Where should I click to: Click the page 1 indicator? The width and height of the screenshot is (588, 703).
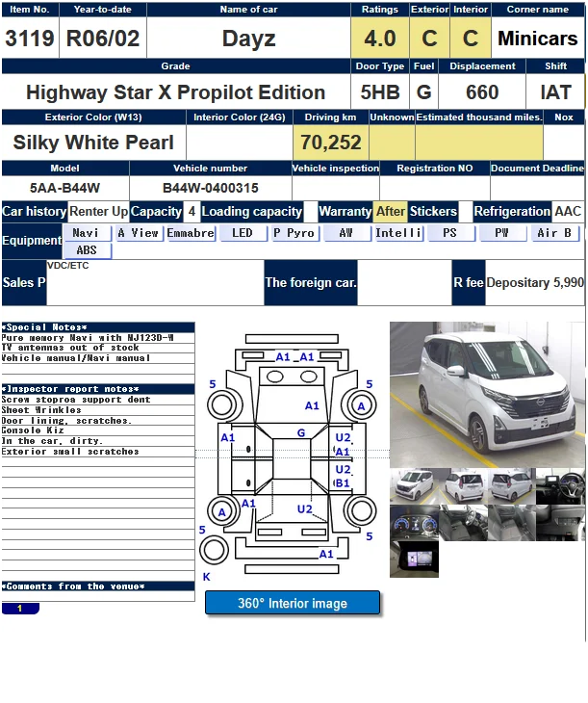point(20,609)
